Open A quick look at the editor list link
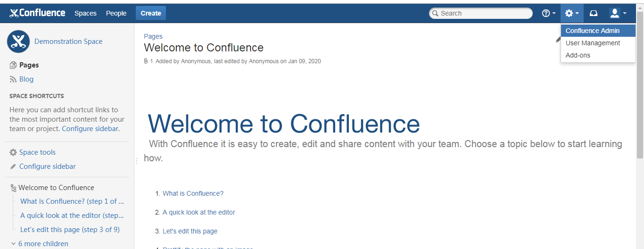Viewport: 644px width, 249px height. [199, 212]
